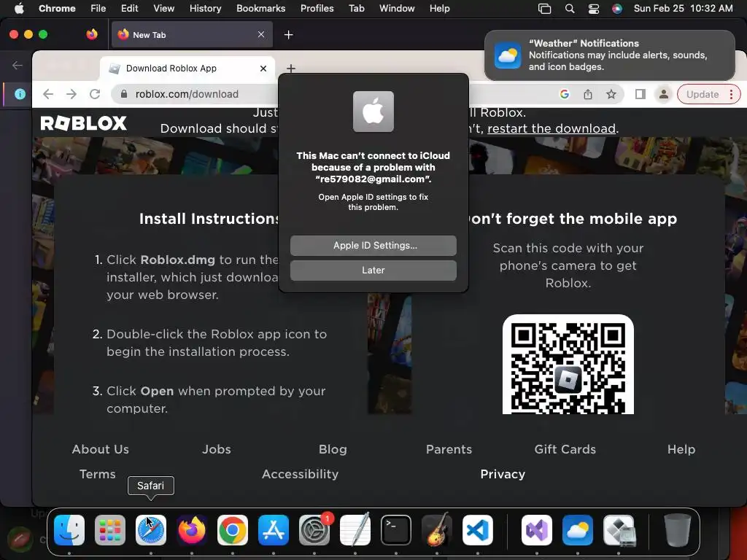Open Control Center in the menu bar
The width and height of the screenshot is (747, 560).
[x=594, y=9]
